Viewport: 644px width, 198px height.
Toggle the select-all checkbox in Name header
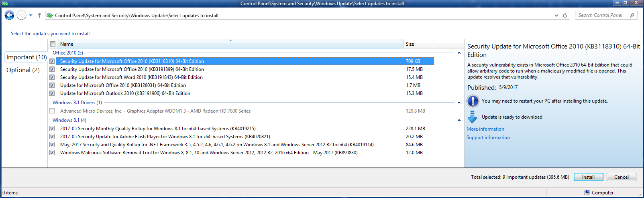click(53, 44)
